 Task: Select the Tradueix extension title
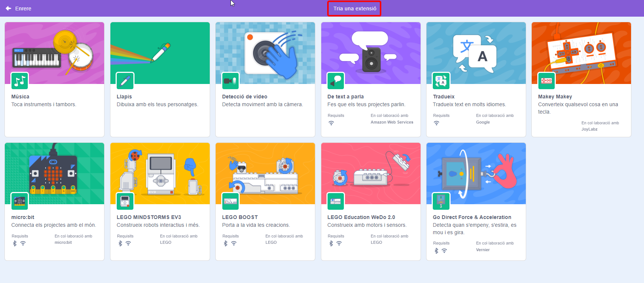444,97
